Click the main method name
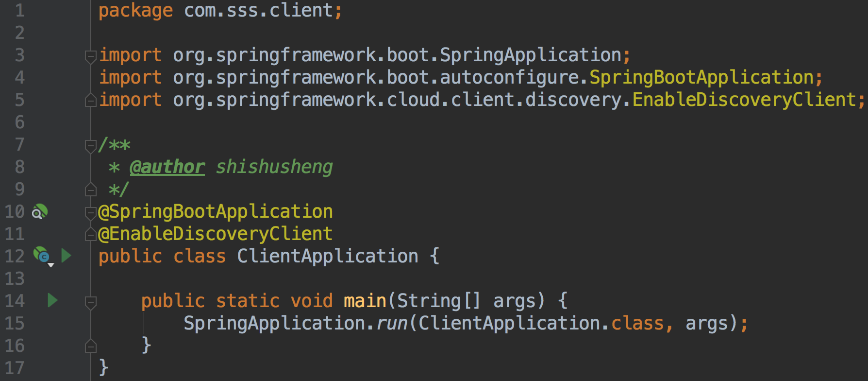Image resolution: width=868 pixels, height=381 pixels. (365, 301)
